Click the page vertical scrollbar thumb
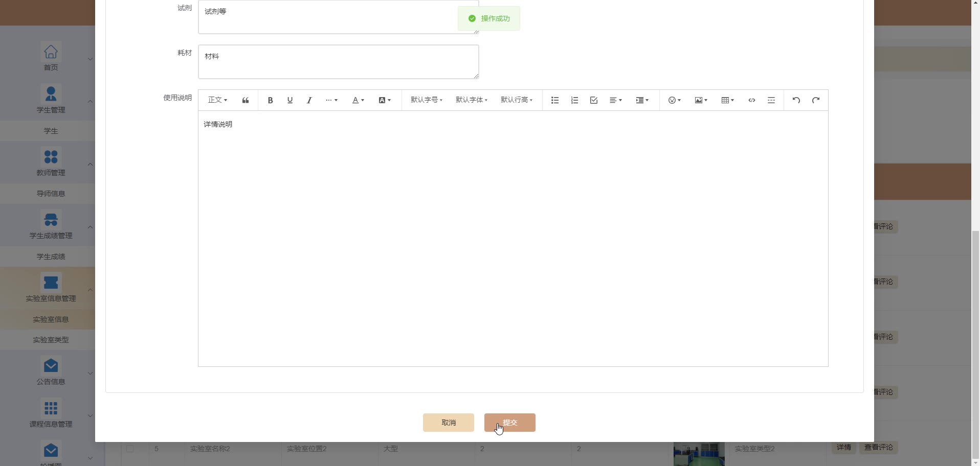 (975, 345)
